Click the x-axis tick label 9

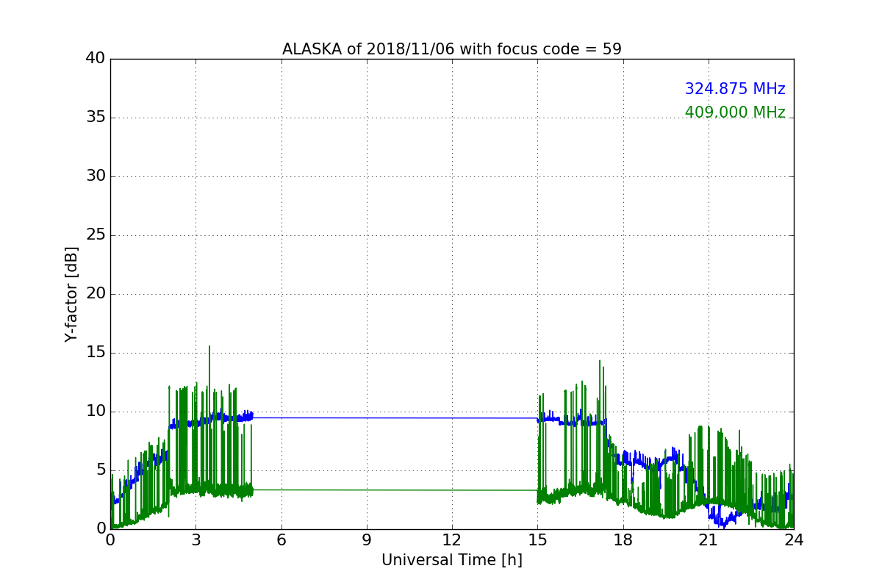point(367,539)
